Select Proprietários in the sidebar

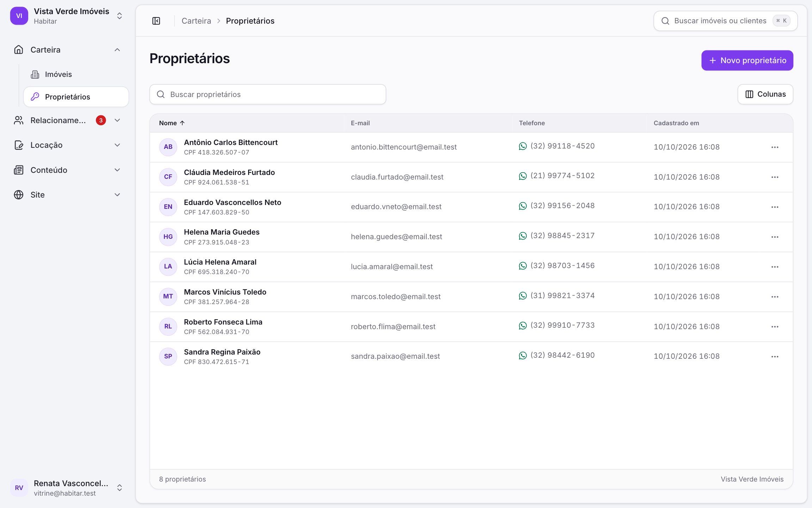(x=76, y=97)
